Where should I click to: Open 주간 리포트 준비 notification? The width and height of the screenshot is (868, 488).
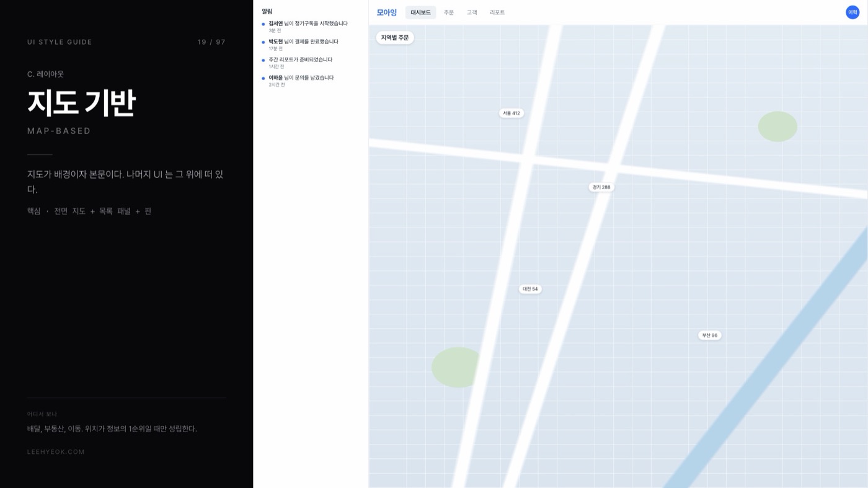pos(311,63)
